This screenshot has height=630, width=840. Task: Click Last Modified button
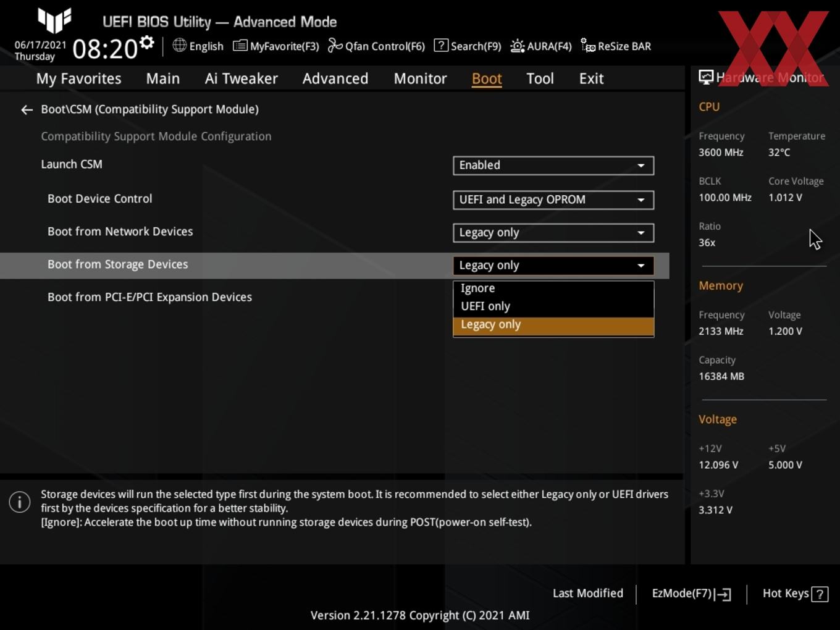(x=588, y=594)
